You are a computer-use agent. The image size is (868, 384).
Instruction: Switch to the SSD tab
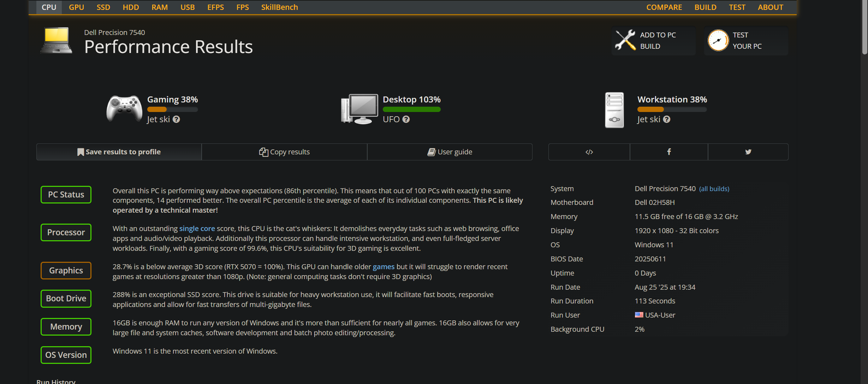point(103,7)
